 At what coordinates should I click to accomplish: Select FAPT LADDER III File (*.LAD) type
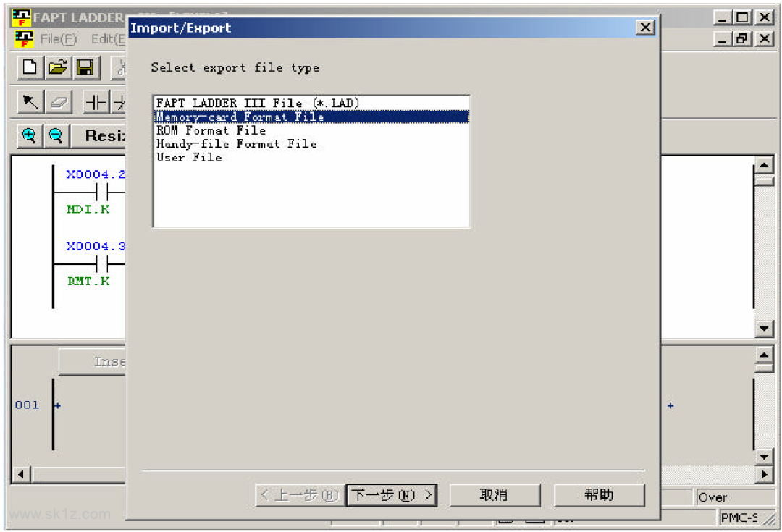[x=311, y=104]
